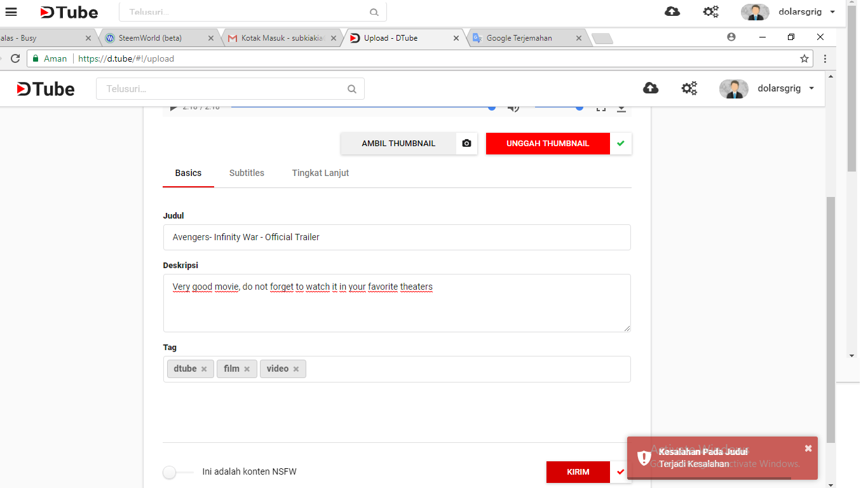Click into the Deskripsi text area
868x488 pixels.
pos(397,303)
